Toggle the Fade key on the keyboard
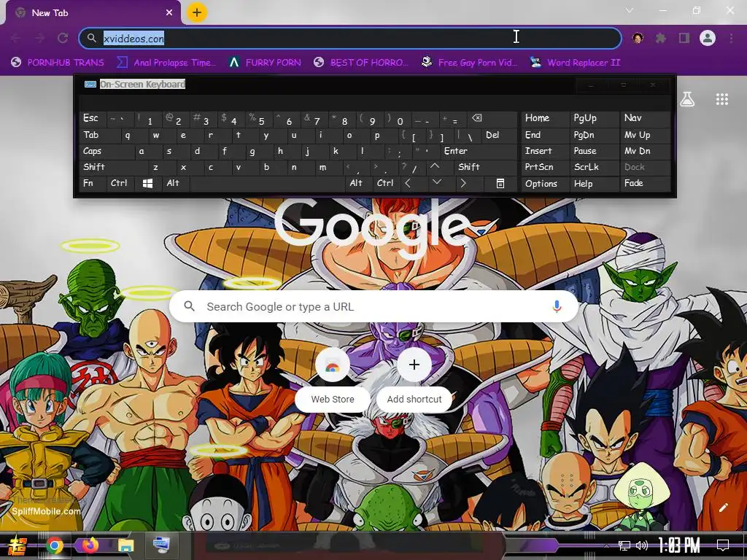The width and height of the screenshot is (747, 560). click(645, 183)
